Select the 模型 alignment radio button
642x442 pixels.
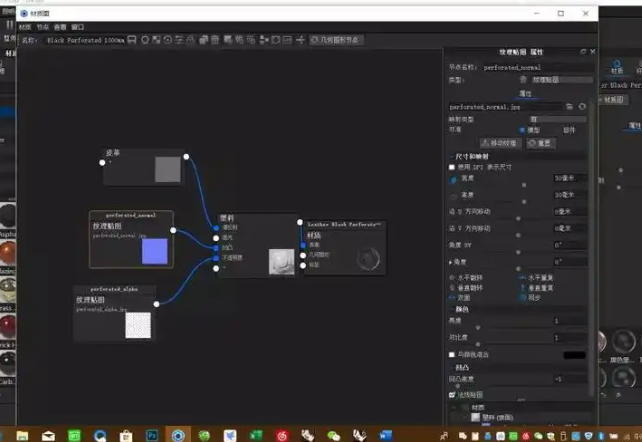point(521,129)
